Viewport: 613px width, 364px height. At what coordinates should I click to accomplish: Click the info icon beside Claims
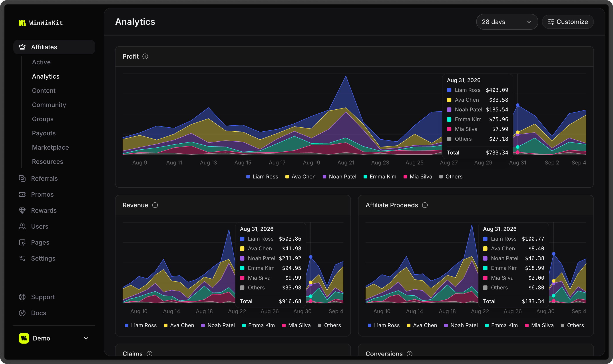pos(149,354)
